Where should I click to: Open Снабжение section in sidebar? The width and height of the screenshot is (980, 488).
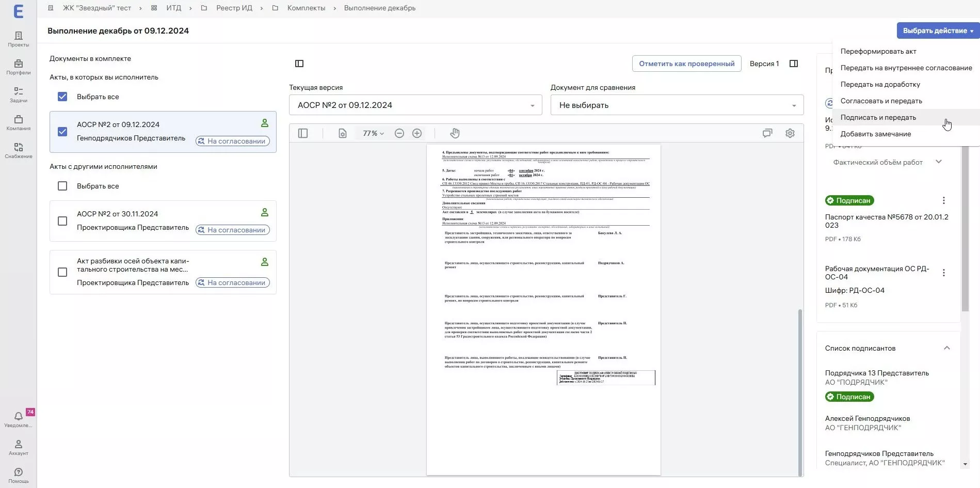[x=19, y=150]
